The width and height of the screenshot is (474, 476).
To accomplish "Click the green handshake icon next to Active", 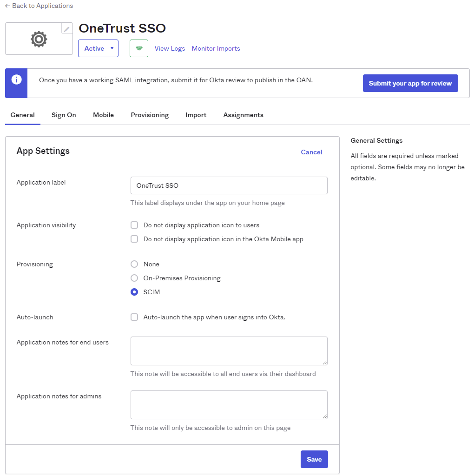I will [x=138, y=48].
